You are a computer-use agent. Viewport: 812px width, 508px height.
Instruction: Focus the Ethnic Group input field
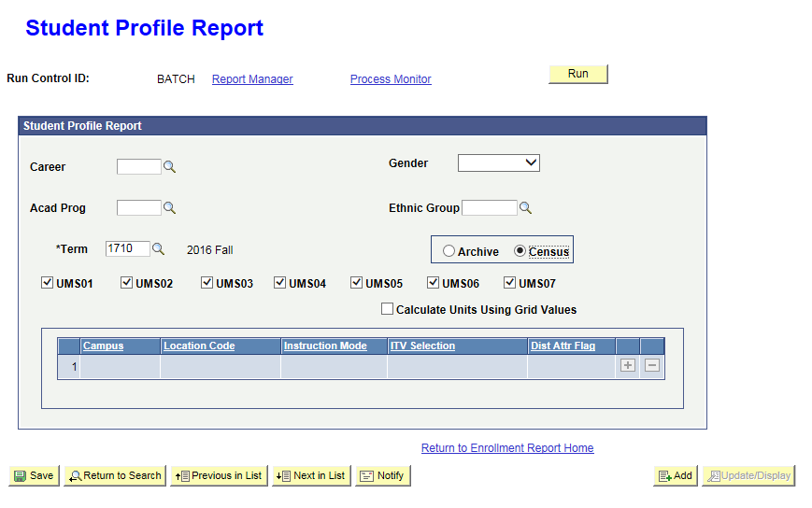pos(490,208)
